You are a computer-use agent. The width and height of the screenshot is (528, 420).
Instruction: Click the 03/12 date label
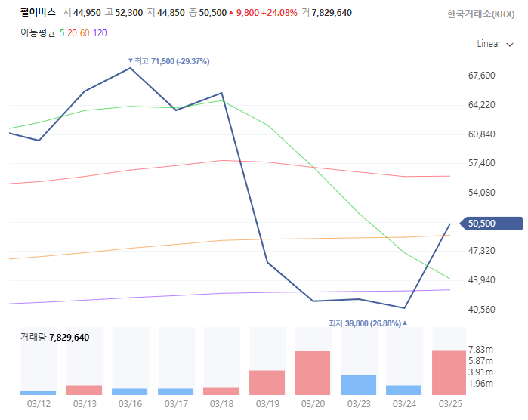(39, 405)
